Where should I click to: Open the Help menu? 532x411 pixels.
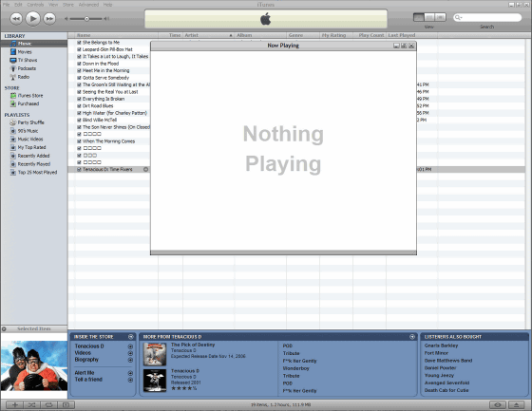107,5
